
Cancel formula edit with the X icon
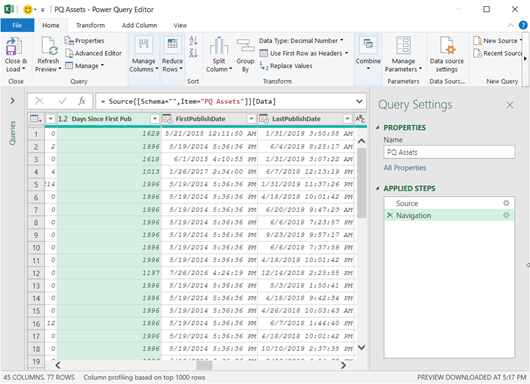[x=40, y=101]
